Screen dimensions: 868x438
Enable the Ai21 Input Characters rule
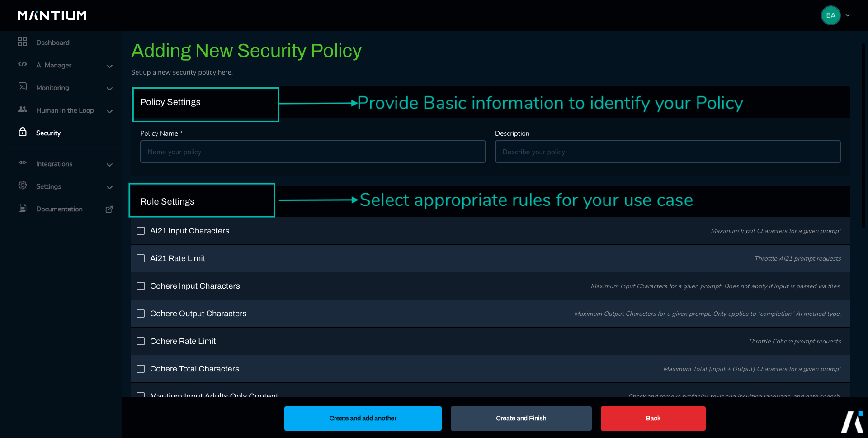[141, 231]
